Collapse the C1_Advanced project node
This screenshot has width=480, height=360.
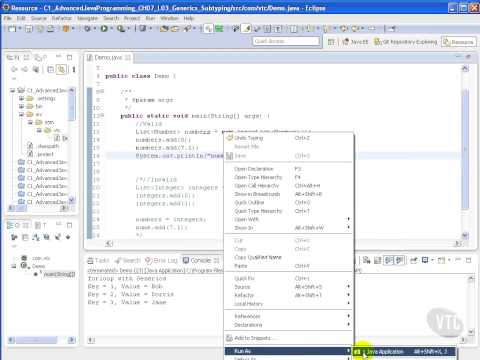tap(13, 90)
